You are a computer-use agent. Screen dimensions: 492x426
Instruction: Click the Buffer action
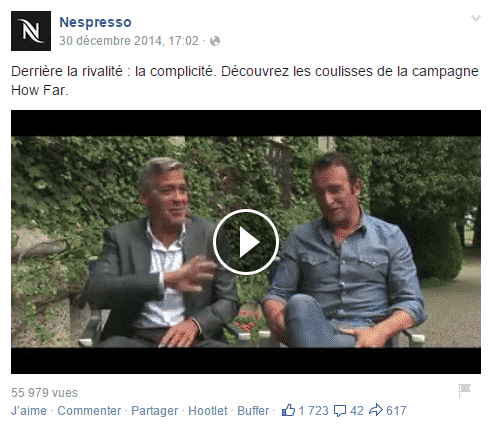click(253, 411)
